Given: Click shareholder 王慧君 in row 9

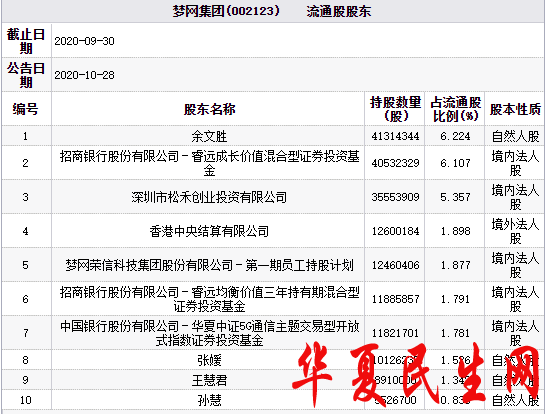Looking at the screenshot, I should click(x=209, y=380).
